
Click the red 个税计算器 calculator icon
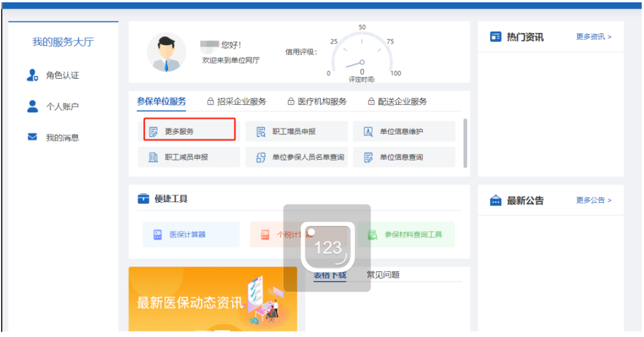265,234
